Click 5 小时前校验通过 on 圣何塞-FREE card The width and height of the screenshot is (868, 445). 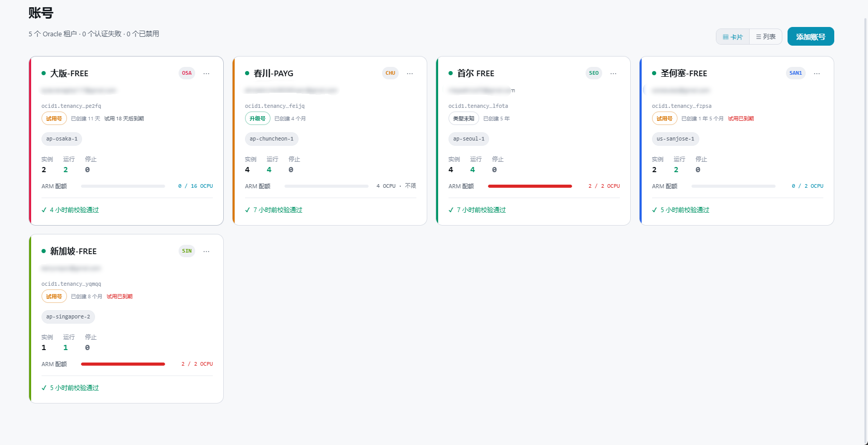click(685, 210)
